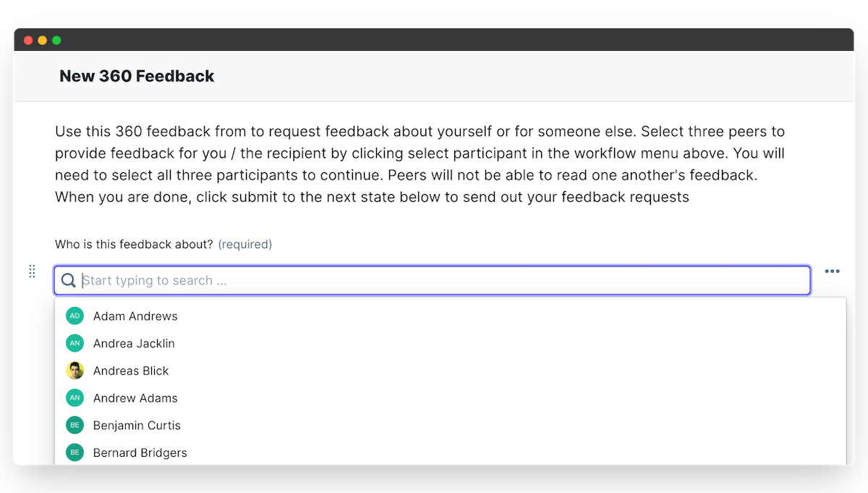Click Adam Andrews' AD avatar
Viewport: 868px width, 493px height.
(x=75, y=316)
